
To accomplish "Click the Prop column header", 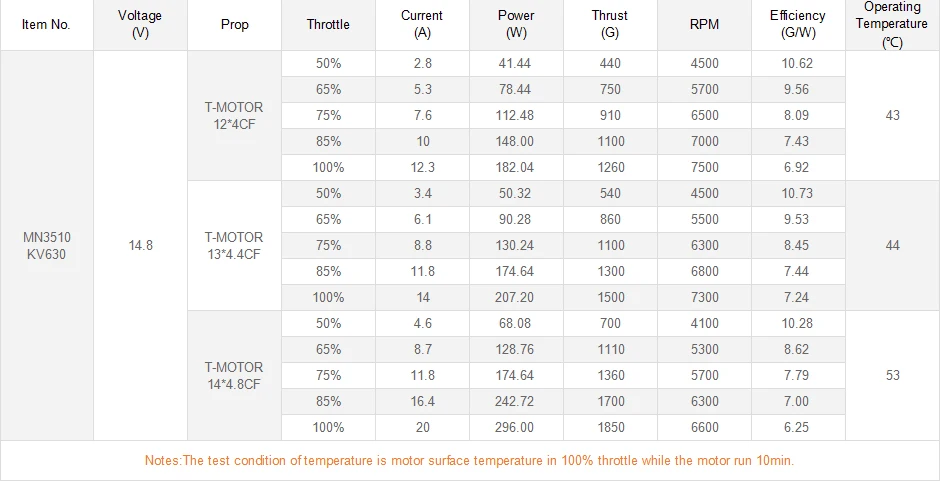I will (x=235, y=25).
